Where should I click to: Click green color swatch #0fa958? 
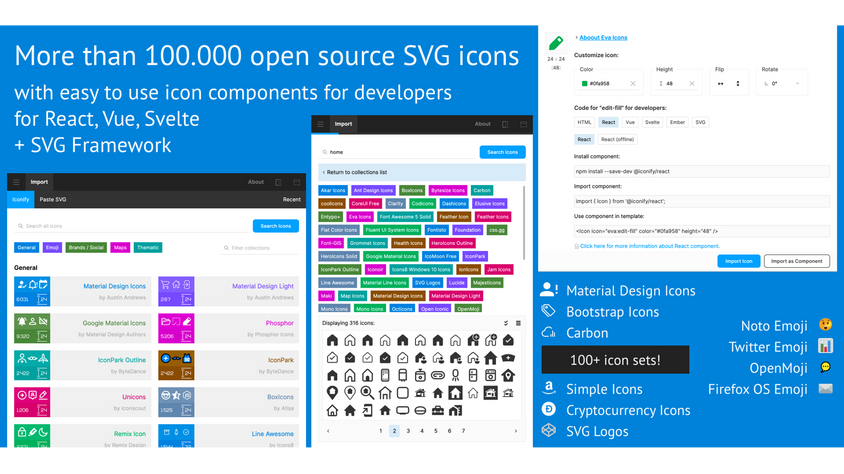coord(585,83)
